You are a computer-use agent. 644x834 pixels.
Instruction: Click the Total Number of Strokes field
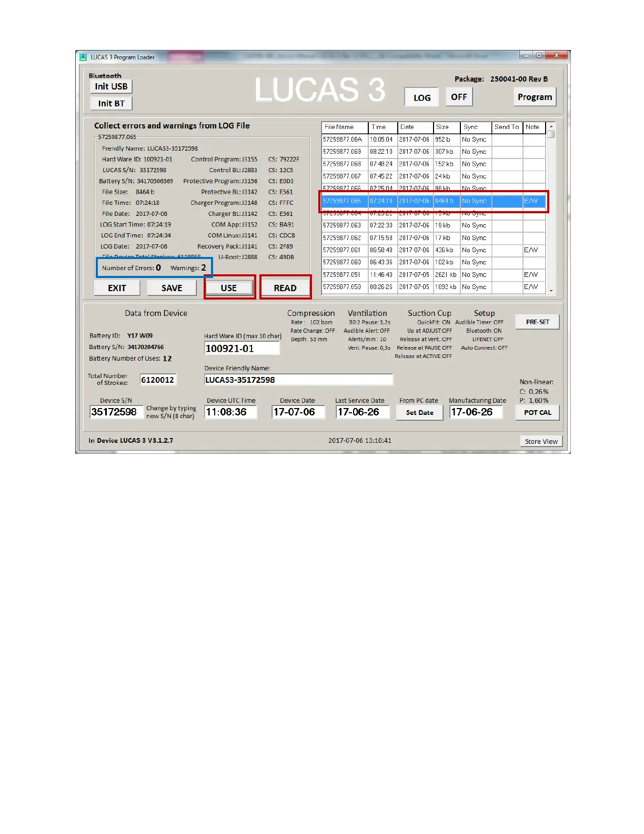click(x=158, y=380)
